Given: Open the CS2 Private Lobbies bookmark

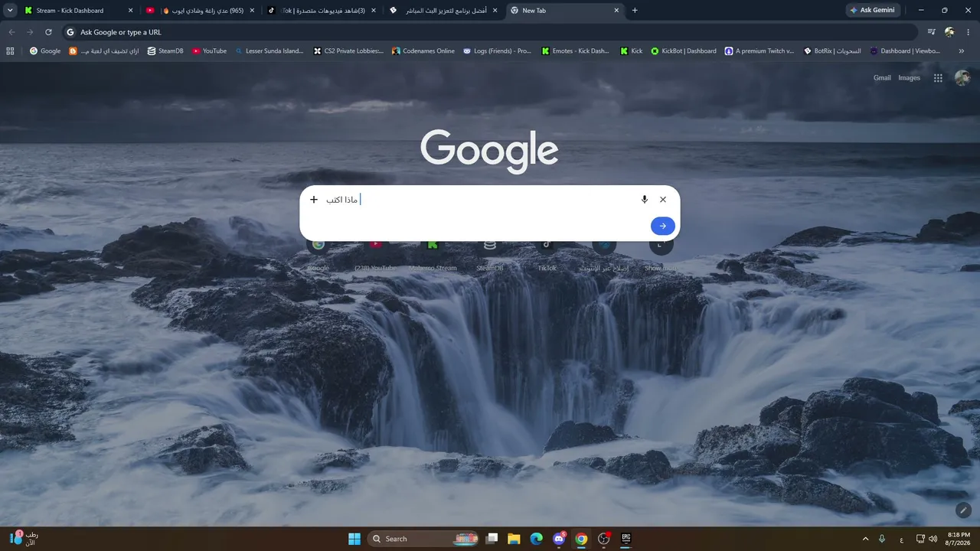Looking at the screenshot, I should pos(348,51).
